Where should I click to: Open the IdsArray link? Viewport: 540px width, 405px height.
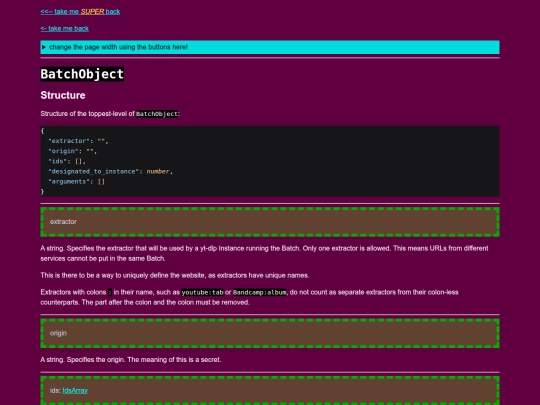75,391
